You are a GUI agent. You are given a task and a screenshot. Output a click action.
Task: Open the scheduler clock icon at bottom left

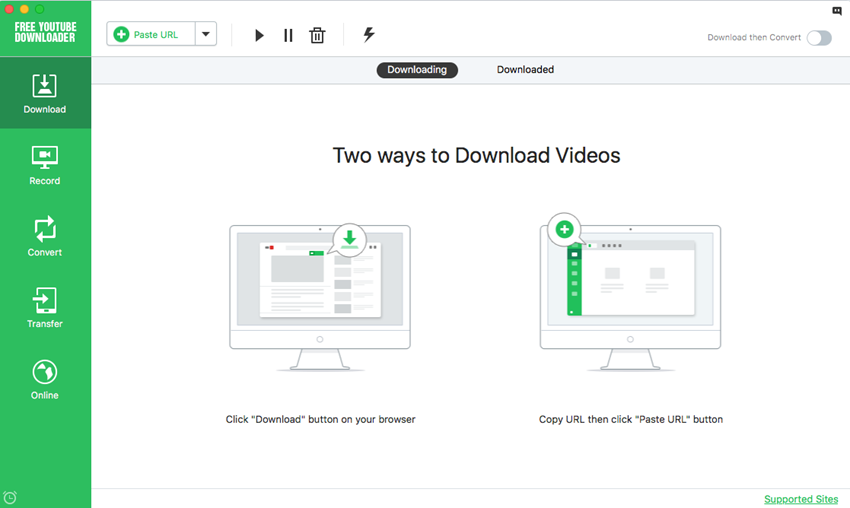(x=10, y=497)
